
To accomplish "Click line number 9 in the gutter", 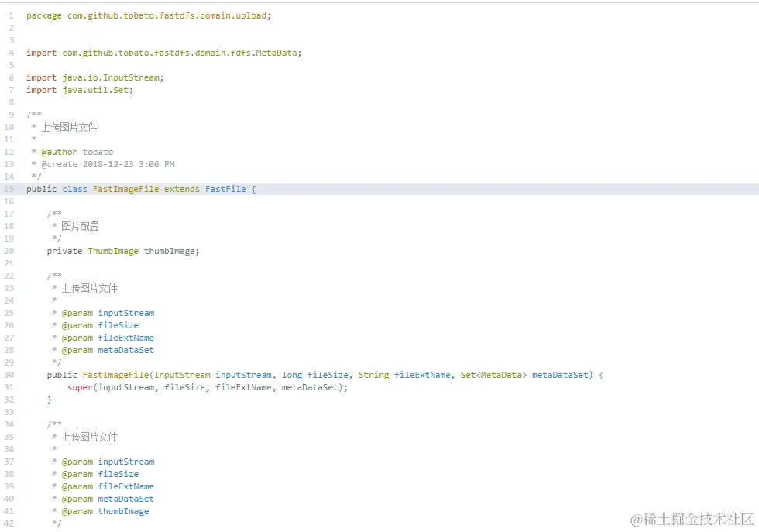I will click(11, 115).
